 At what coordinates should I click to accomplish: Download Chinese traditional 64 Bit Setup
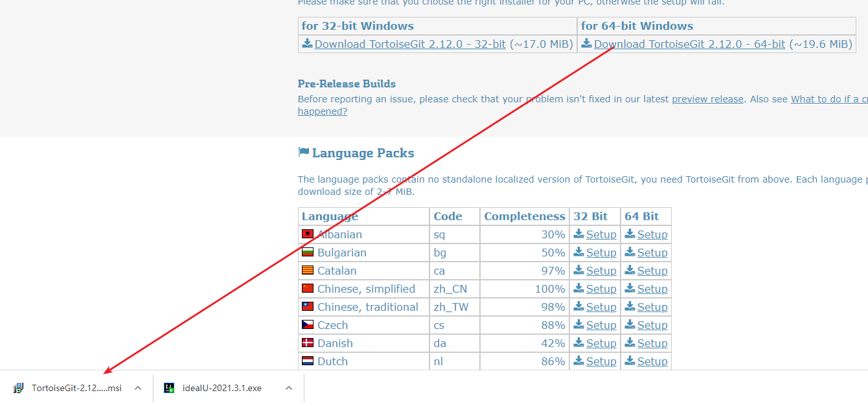click(x=652, y=307)
